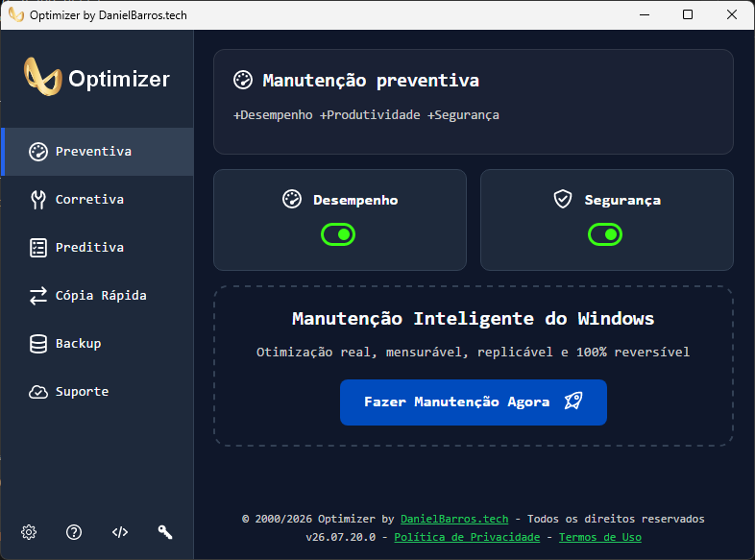Open the Política de Privacidade link

pyautogui.click(x=467, y=537)
